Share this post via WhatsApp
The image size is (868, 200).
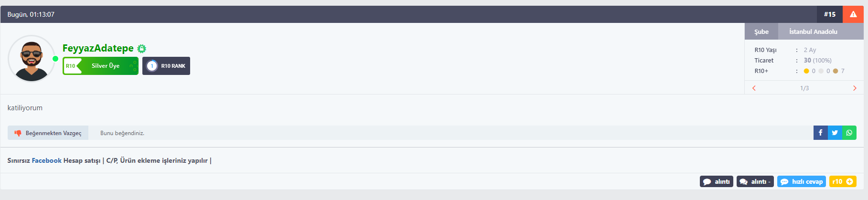point(849,133)
